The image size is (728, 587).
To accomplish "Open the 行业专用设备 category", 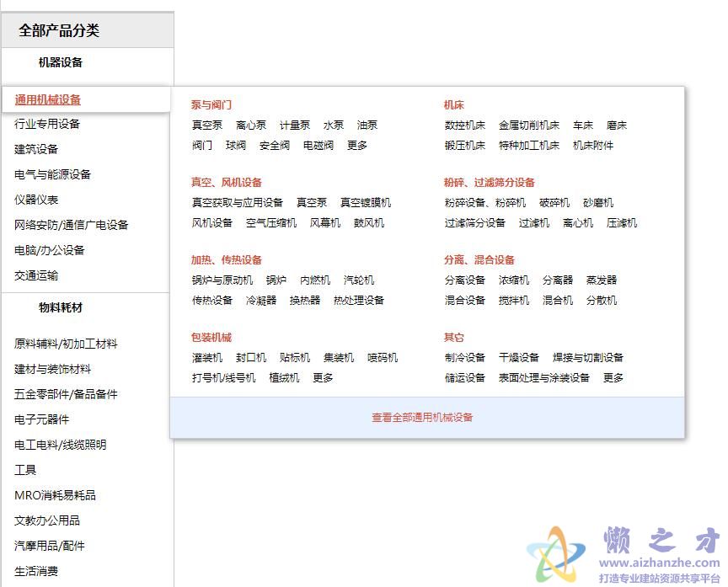I will (47, 124).
